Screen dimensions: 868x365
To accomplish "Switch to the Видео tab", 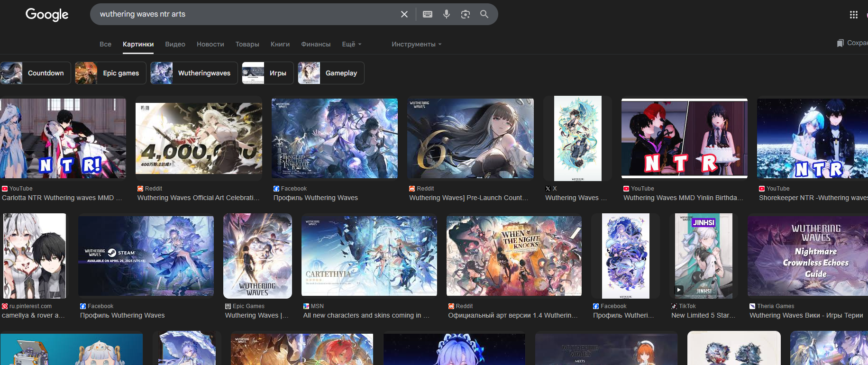I will pos(175,44).
